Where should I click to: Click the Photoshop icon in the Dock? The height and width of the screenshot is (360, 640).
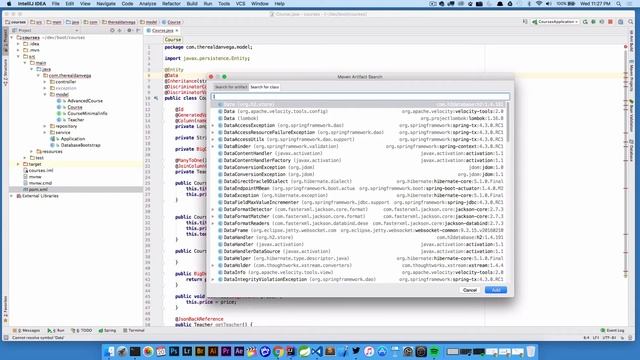coord(174,351)
